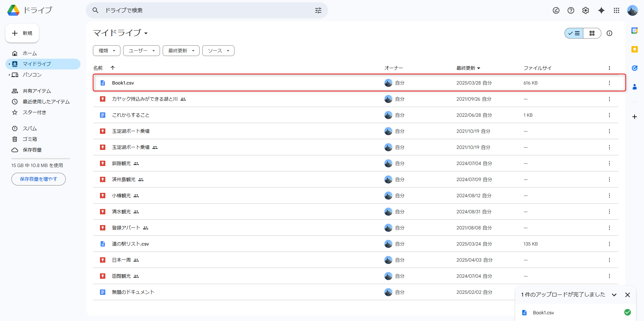Click the offline ready status icon
Image resolution: width=644 pixels, height=321 pixels.
556,10
